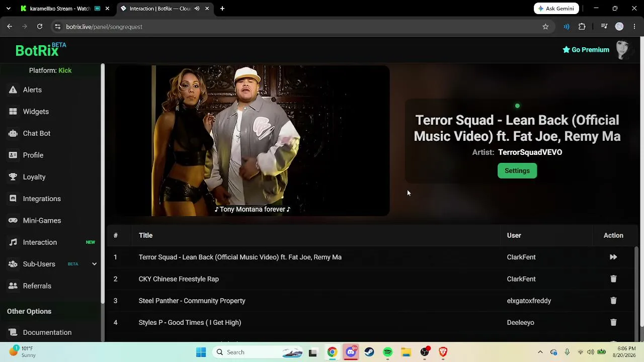This screenshot has height=362, width=644.
Task: Click user elxgatoxfreddy in the queue
Action: 529,301
